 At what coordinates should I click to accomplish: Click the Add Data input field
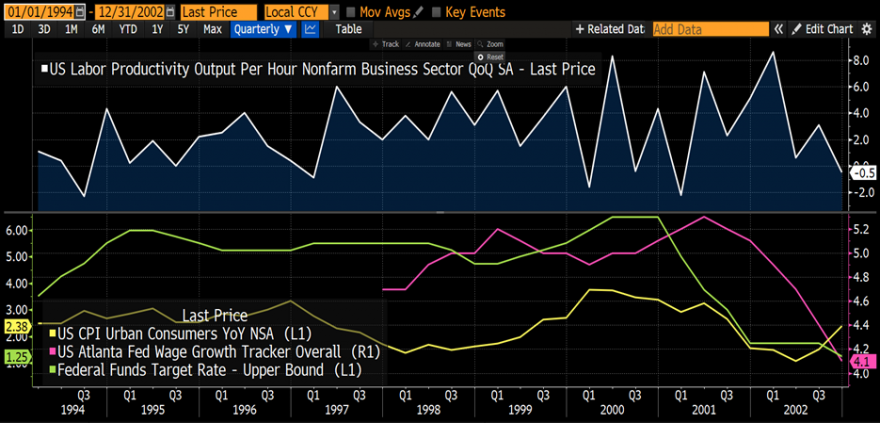[710, 29]
